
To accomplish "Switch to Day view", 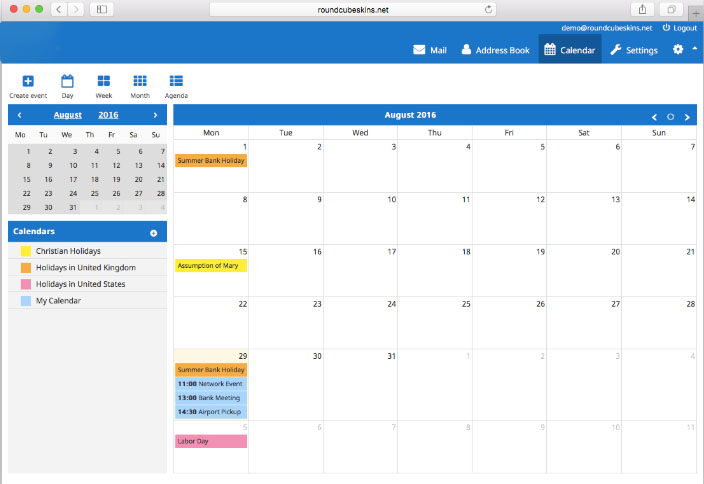I will pyautogui.click(x=68, y=82).
